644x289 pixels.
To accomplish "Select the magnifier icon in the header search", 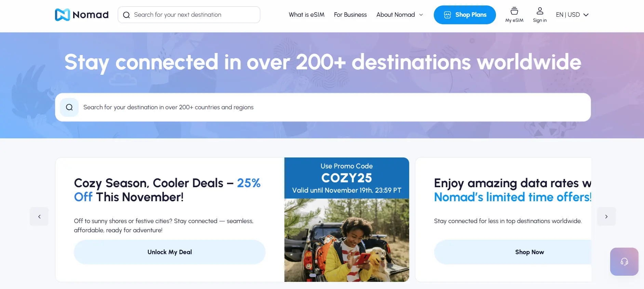I will 126,15.
